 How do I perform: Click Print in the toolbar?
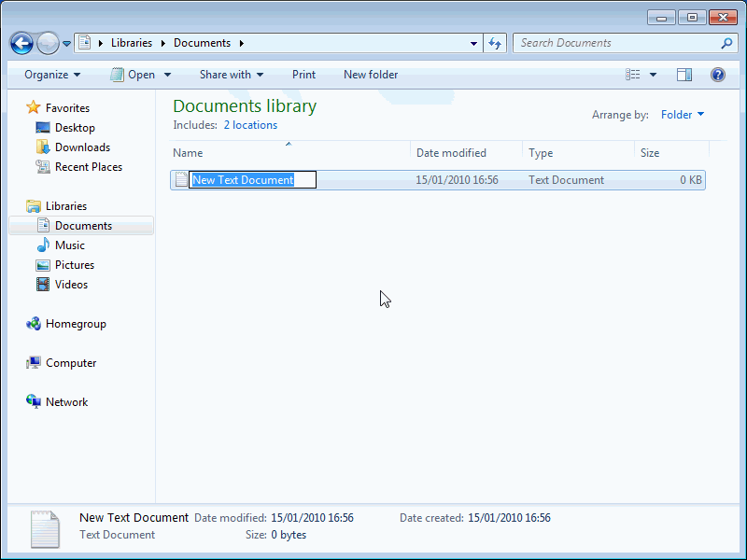304,75
